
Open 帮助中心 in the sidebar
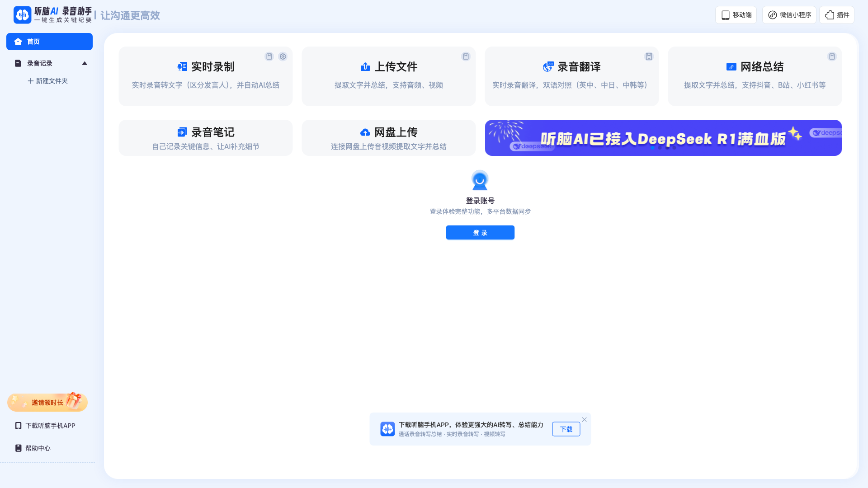pos(33,448)
